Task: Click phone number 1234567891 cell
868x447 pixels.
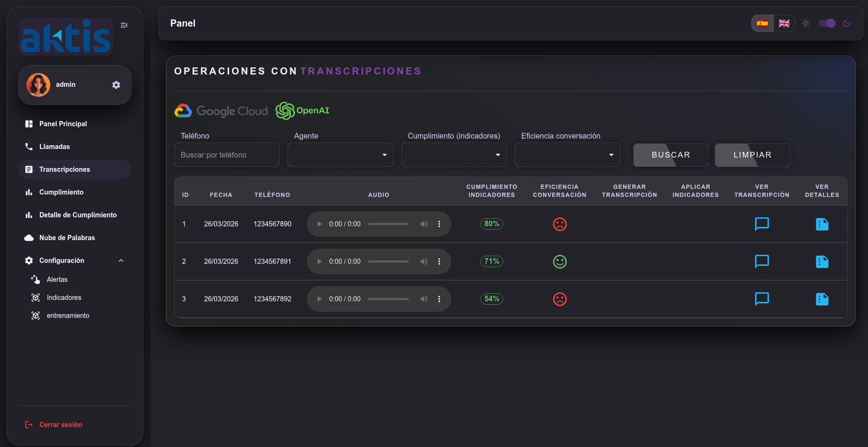Action: coord(272,261)
